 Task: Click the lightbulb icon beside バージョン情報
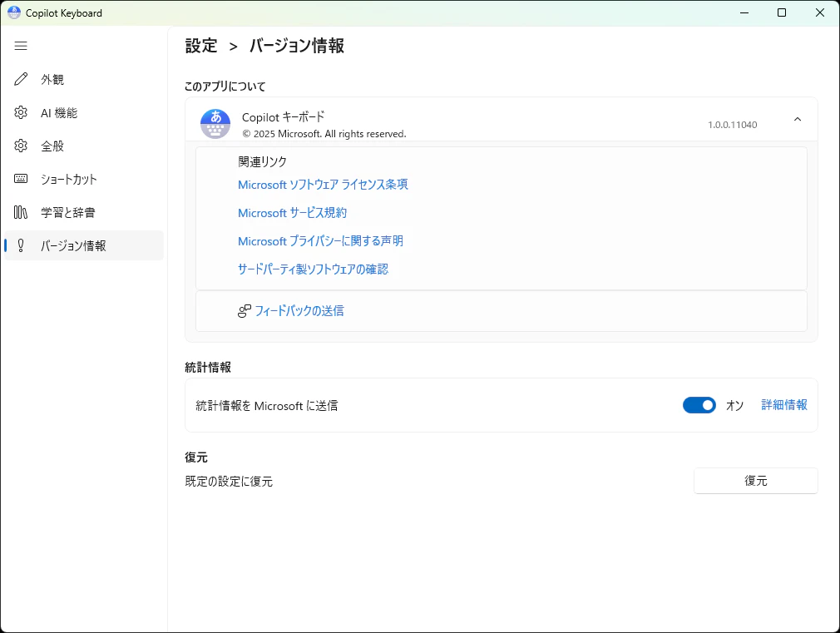click(x=21, y=245)
